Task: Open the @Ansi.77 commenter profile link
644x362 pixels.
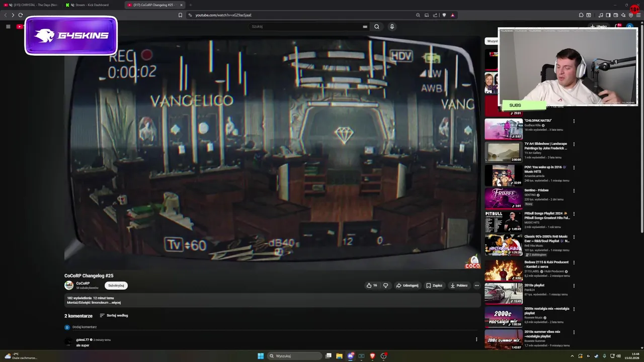Action: coord(83,340)
